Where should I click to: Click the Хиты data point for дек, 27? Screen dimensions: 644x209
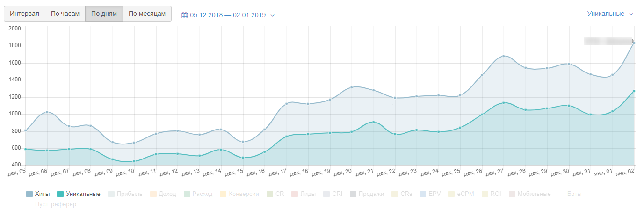point(503,56)
